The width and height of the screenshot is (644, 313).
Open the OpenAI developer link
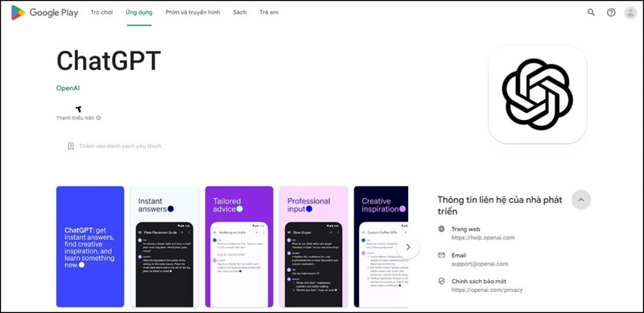pos(68,88)
